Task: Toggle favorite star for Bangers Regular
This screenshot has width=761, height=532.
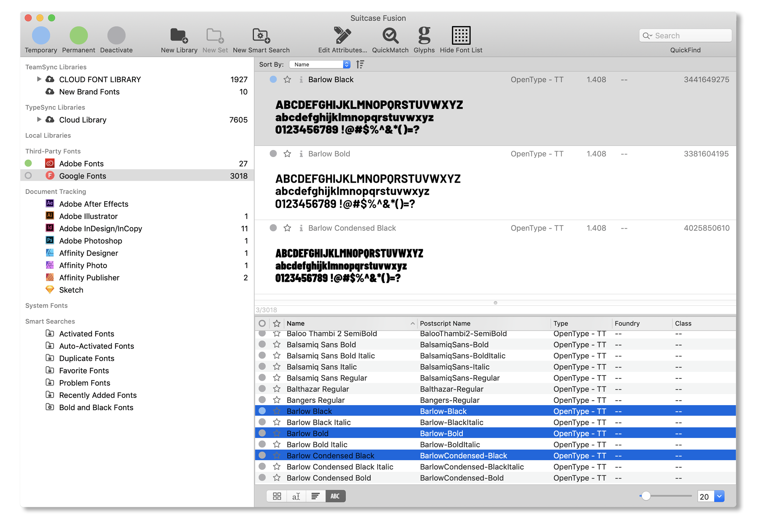Action: pos(277,400)
